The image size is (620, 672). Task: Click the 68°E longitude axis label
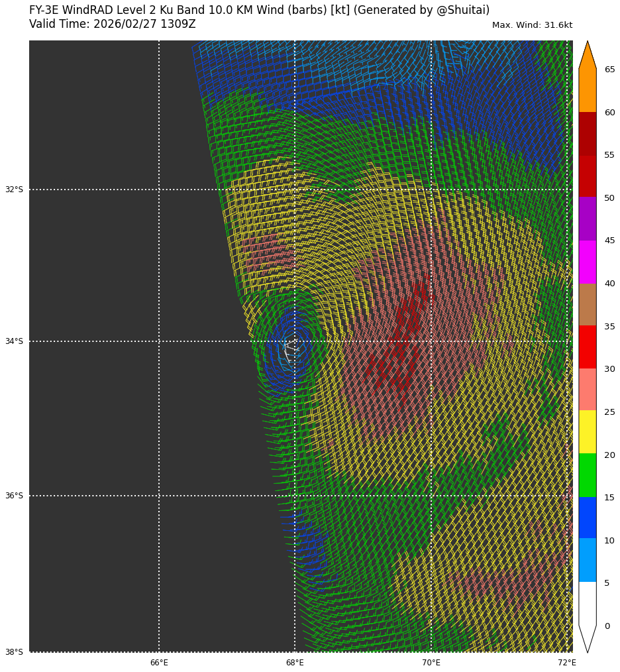pos(295,663)
